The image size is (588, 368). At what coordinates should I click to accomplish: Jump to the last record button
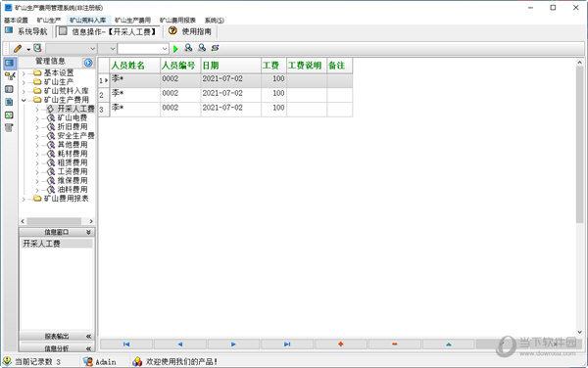(287, 345)
